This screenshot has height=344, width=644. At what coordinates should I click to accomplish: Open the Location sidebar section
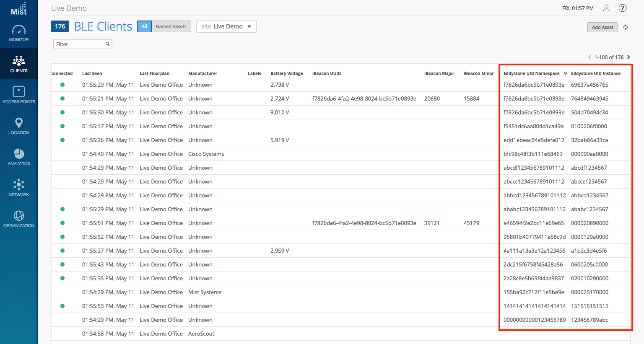(x=19, y=126)
